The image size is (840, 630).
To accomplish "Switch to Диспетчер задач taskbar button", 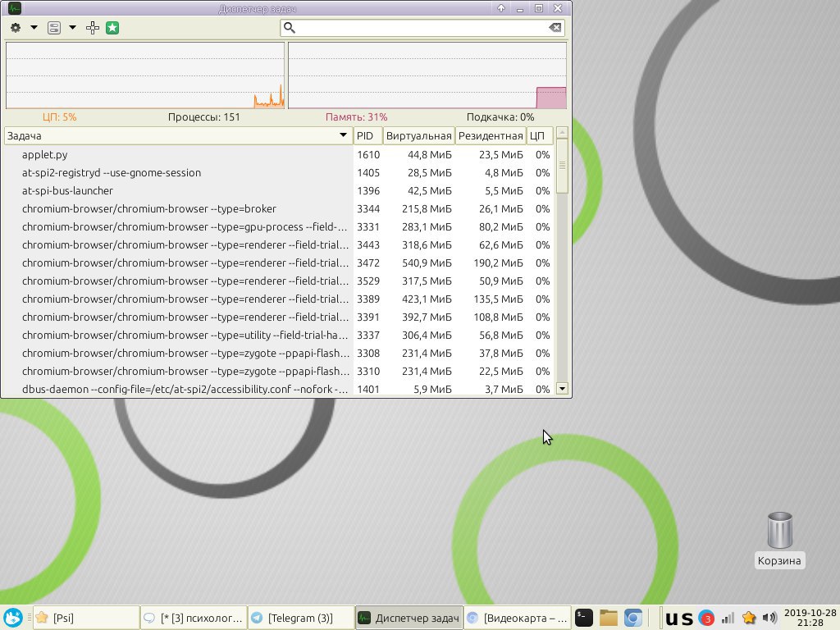I will [x=409, y=618].
